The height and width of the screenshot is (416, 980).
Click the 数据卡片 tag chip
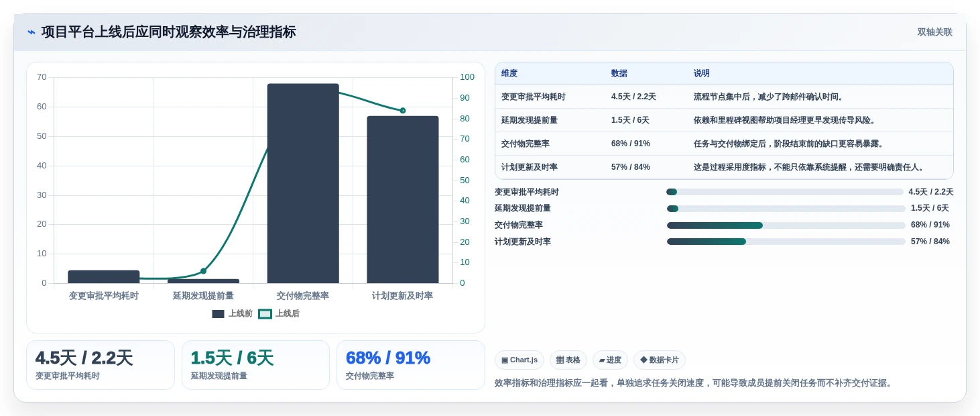[660, 360]
